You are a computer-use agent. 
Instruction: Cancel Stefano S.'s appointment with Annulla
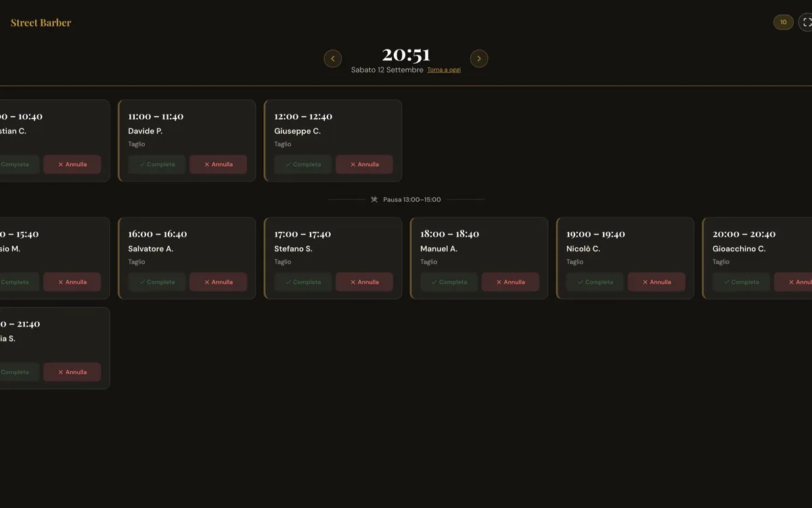[365, 282]
